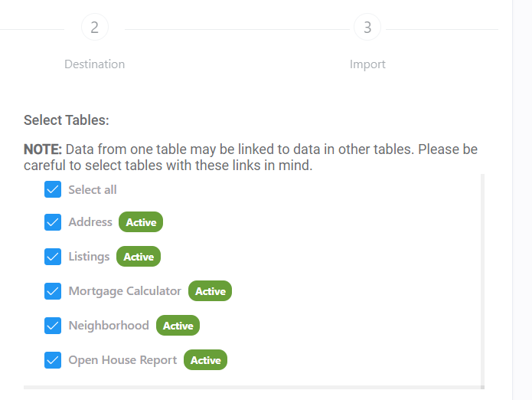Click the Open House Report table name

pyautogui.click(x=122, y=360)
